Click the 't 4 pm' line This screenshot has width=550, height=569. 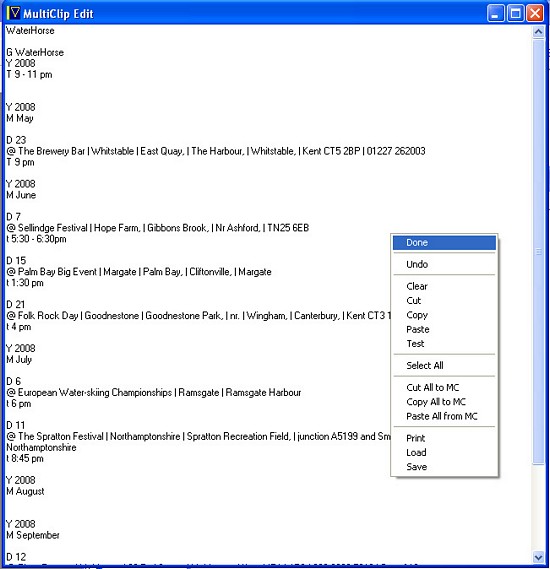tap(19, 327)
